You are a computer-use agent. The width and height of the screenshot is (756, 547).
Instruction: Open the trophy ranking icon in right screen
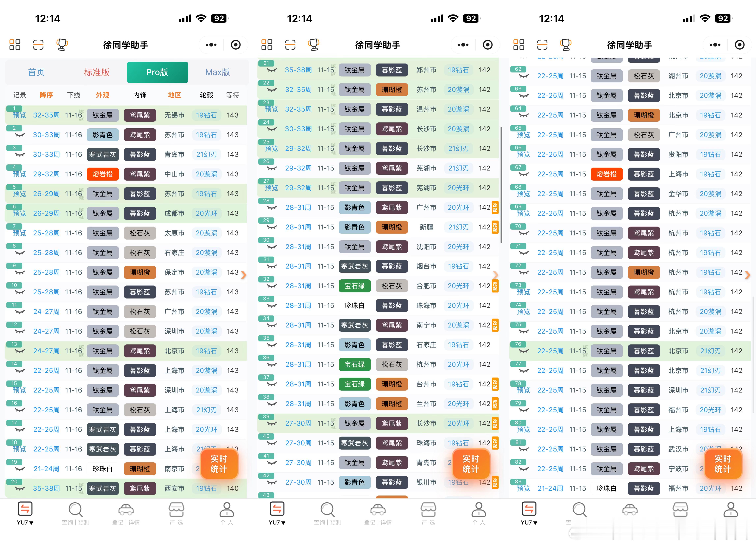coord(566,45)
